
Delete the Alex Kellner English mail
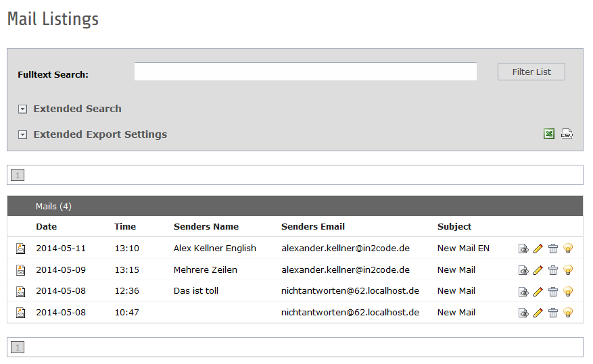tap(553, 249)
